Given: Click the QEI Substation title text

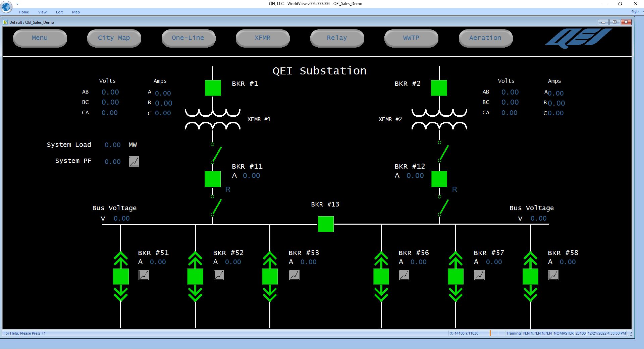Looking at the screenshot, I should point(319,71).
